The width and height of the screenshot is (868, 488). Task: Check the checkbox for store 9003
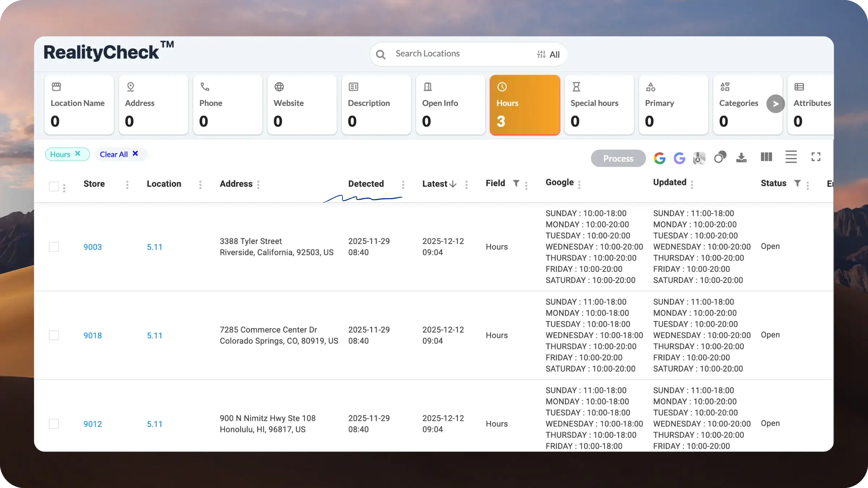click(54, 247)
